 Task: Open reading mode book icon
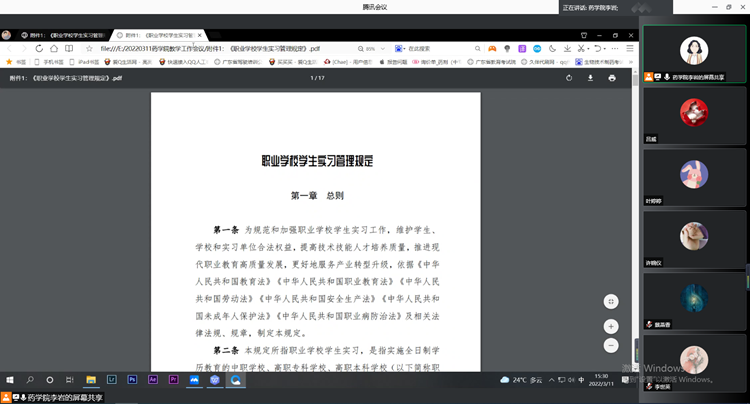click(x=69, y=48)
